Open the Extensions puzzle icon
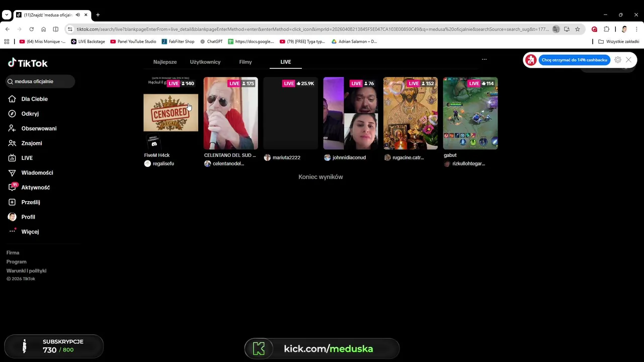Screen dimensions: 644x362 [606, 29]
